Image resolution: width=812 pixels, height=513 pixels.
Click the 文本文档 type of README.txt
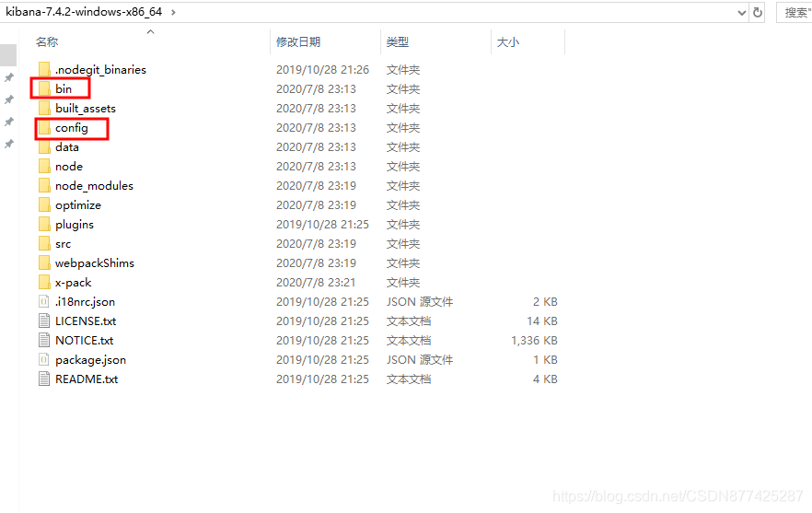[409, 379]
